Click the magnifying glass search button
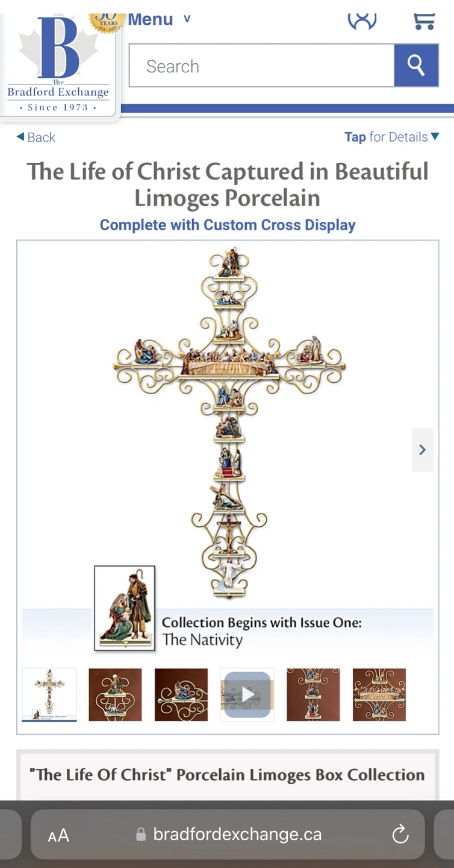454x868 pixels. coord(416,65)
